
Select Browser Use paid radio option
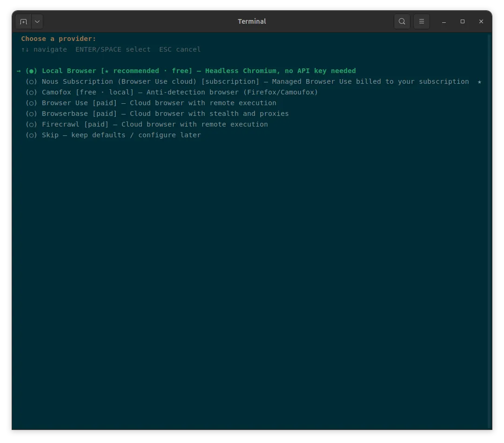(x=31, y=103)
